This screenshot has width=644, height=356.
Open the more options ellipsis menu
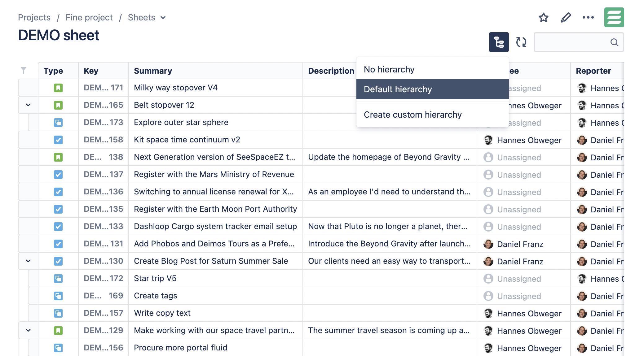[x=588, y=18]
